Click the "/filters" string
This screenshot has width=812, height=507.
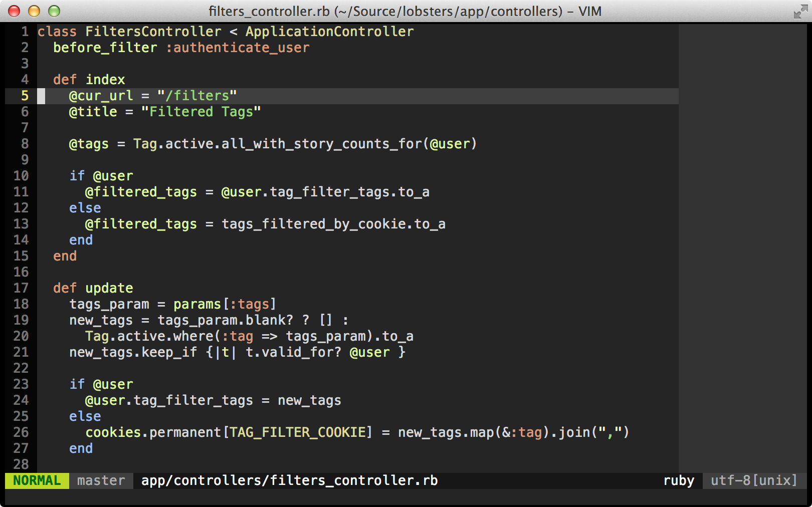click(197, 96)
